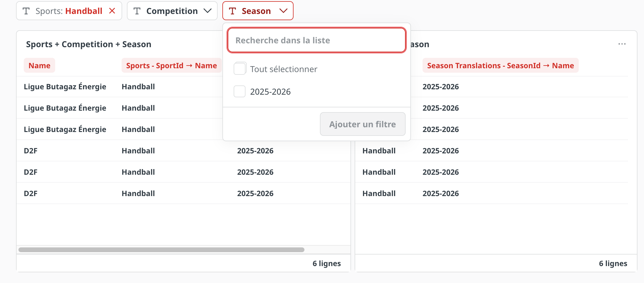Click the Ajouter un filtre button
This screenshot has height=283, width=644.
click(362, 124)
